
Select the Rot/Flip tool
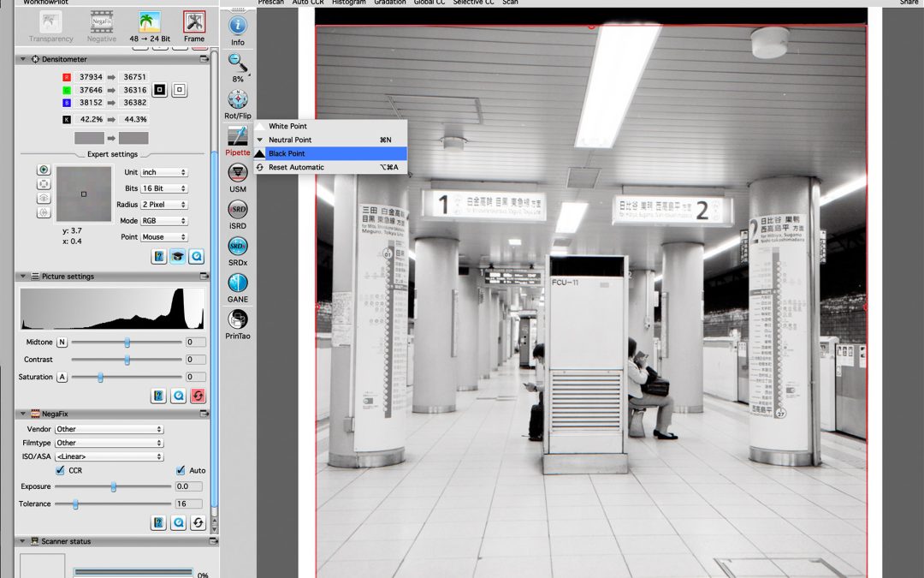pos(238,100)
